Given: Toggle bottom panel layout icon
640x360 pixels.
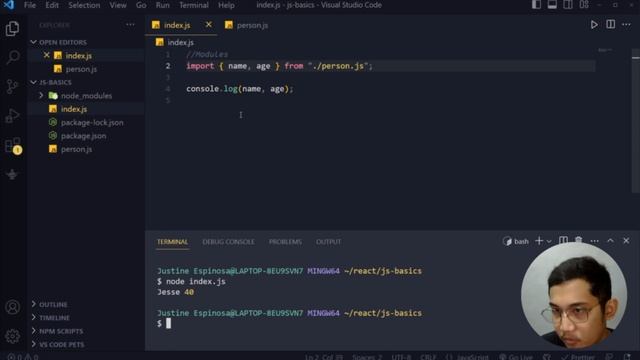Looking at the screenshot, I should (552, 5).
